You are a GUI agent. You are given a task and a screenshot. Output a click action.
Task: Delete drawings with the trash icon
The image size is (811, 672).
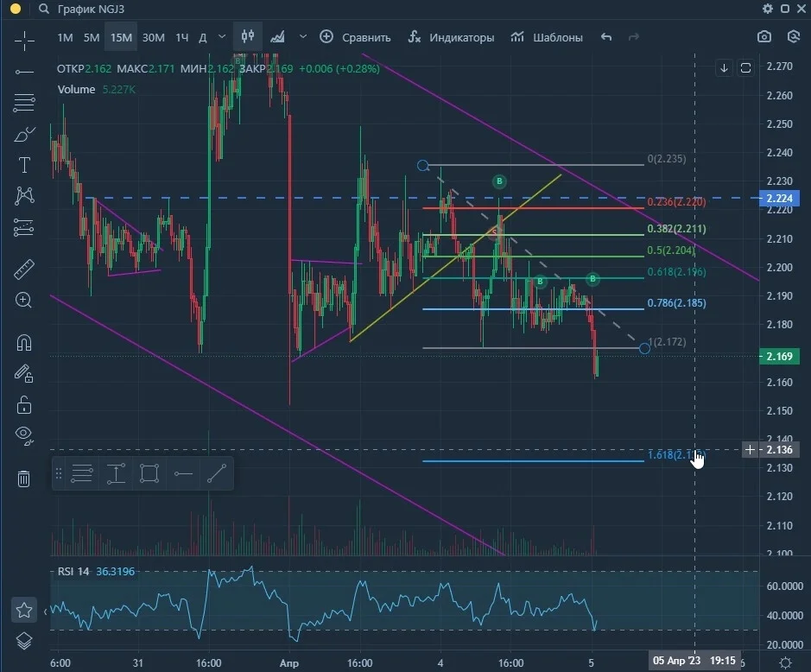click(24, 479)
